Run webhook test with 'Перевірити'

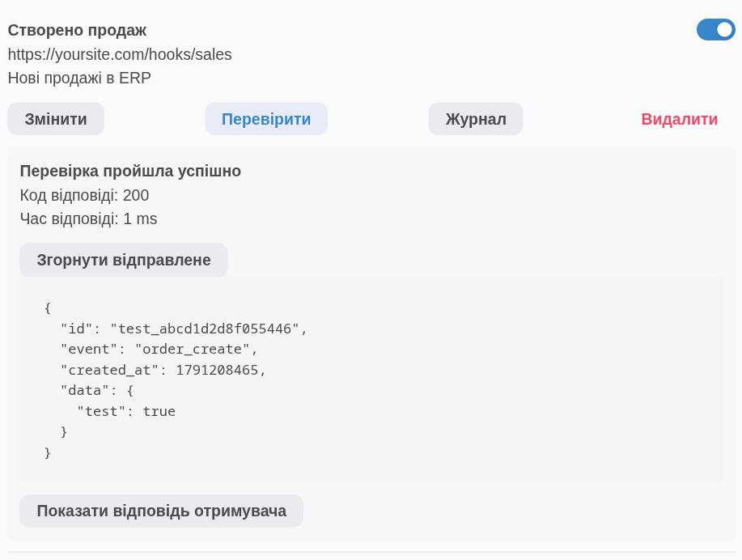click(266, 119)
